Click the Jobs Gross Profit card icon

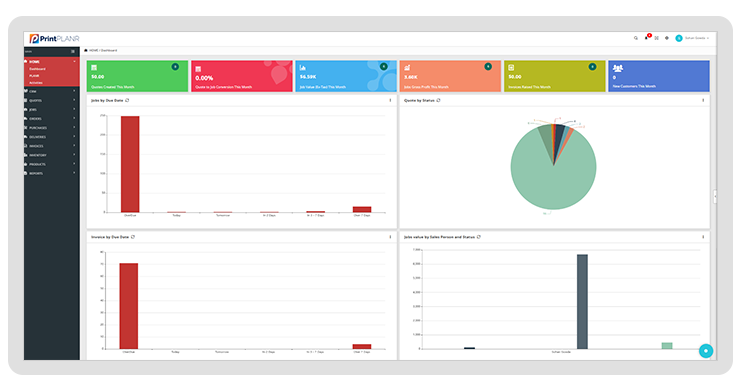[407, 68]
